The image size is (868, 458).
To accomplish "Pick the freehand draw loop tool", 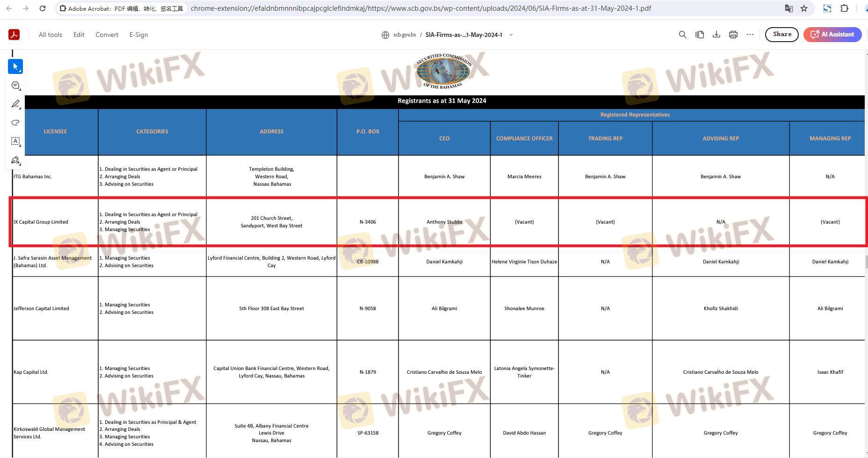I will click(15, 123).
